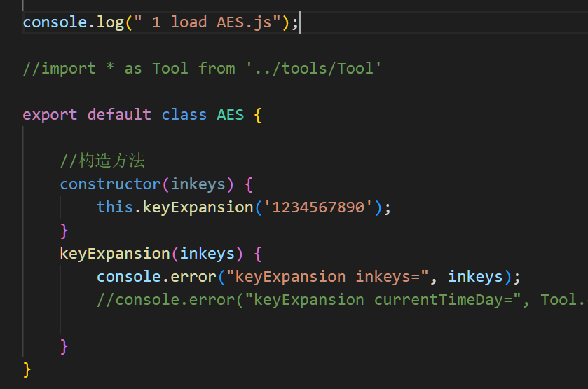Click the final yellow closing brace
Viewport: 588px width, 389px height.
[x=27, y=369]
